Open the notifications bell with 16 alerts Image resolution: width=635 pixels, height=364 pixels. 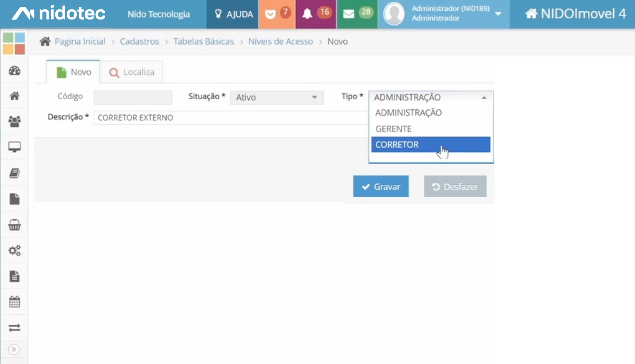click(x=316, y=14)
